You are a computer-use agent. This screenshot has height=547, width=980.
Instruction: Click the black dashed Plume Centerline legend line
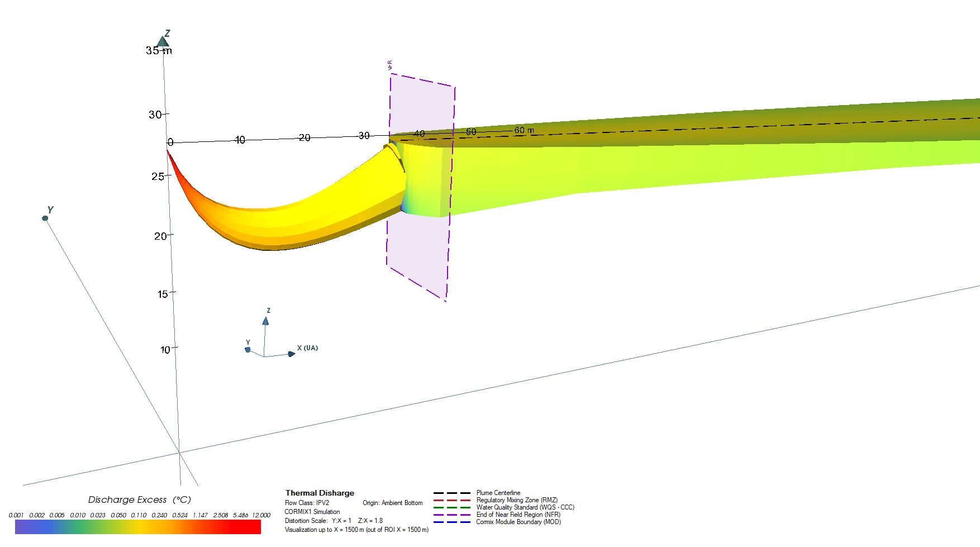tap(452, 493)
